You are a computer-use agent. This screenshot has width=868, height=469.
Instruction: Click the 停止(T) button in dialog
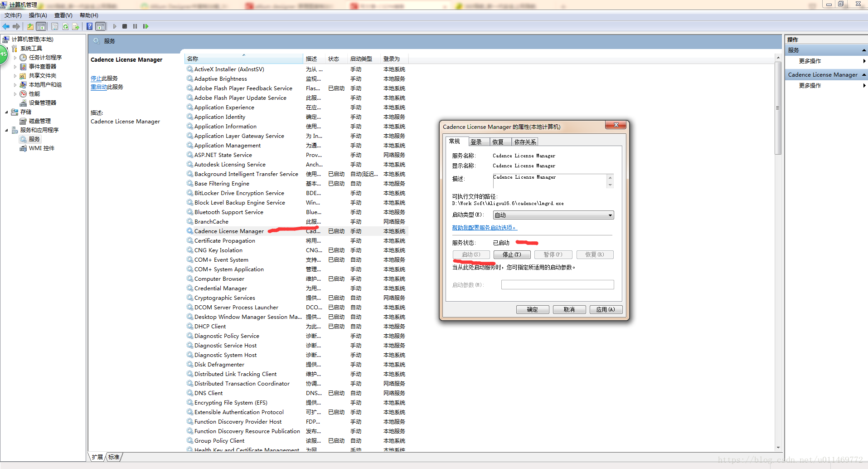coord(512,254)
